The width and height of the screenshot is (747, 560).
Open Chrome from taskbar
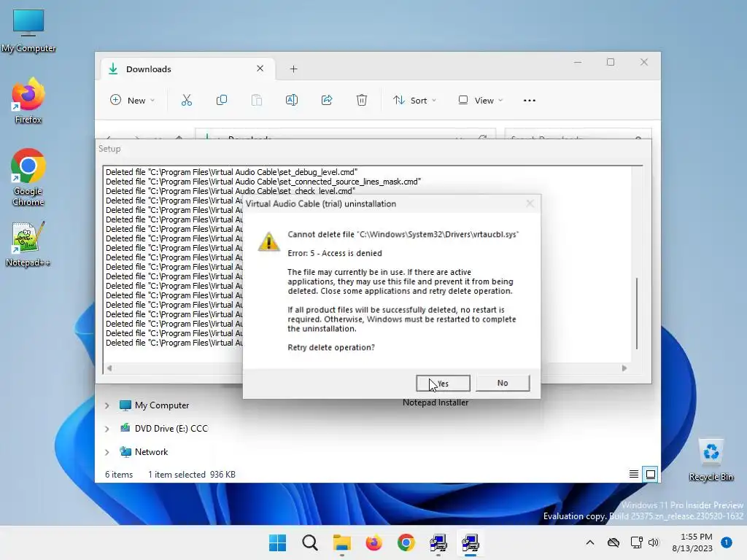406,542
